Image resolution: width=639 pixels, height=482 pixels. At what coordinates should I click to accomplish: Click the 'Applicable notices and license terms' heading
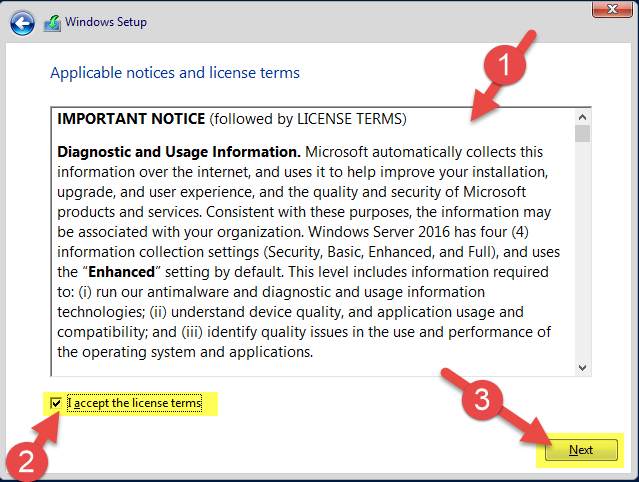175,73
